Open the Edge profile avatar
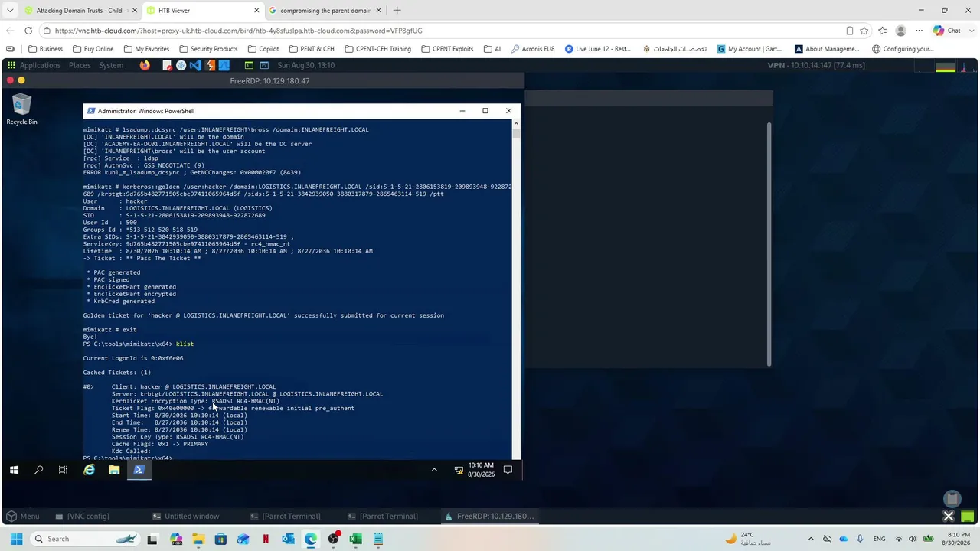This screenshot has height=551, width=980. coord(901,31)
